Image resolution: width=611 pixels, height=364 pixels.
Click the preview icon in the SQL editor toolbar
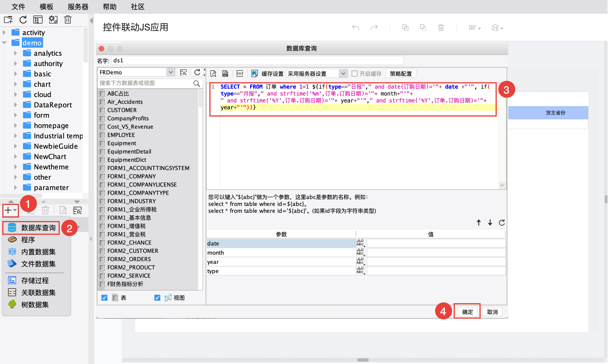[x=213, y=74]
